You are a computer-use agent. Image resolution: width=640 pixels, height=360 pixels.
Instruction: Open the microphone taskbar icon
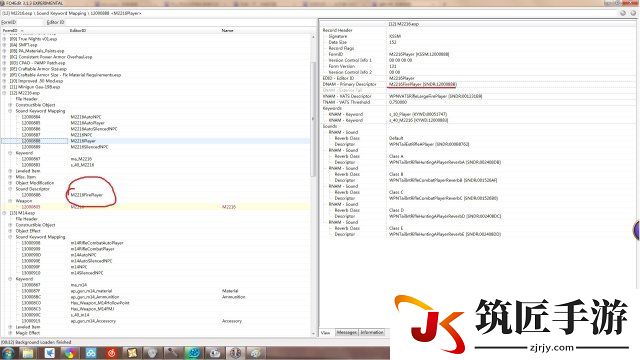173,353
